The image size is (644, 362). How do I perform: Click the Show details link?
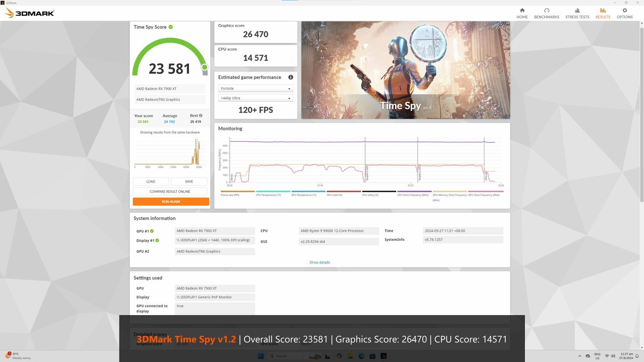tap(320, 262)
